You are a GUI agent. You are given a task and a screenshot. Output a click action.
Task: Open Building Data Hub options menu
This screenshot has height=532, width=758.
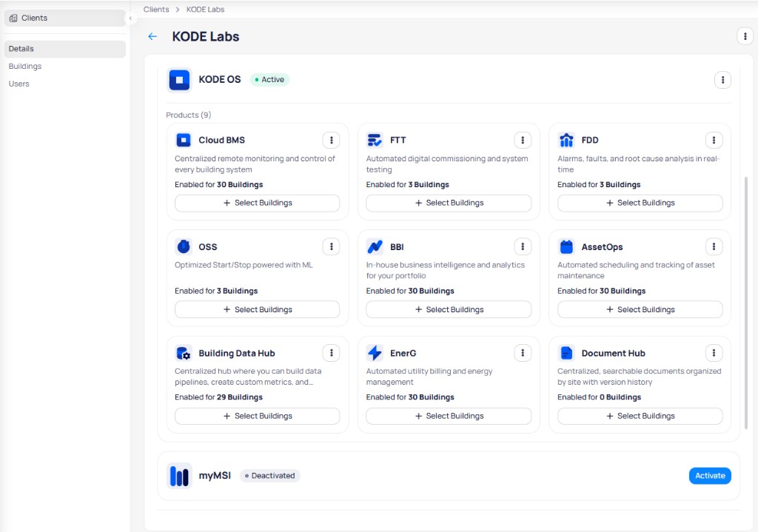coord(331,353)
